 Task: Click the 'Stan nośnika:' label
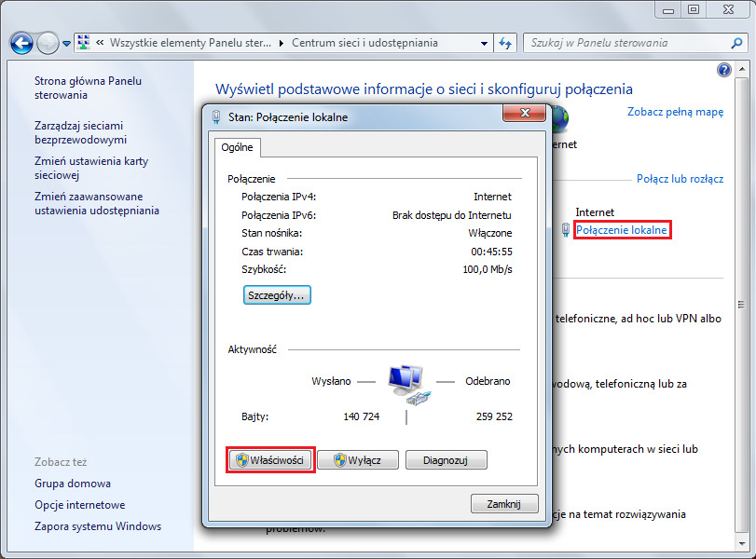tap(271, 233)
